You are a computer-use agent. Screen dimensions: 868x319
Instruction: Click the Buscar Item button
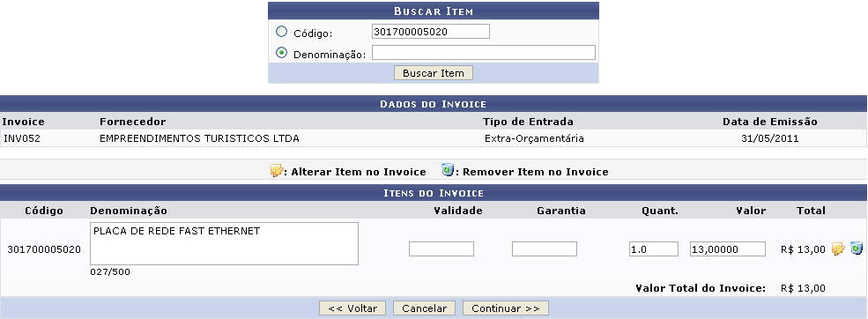[x=434, y=73]
